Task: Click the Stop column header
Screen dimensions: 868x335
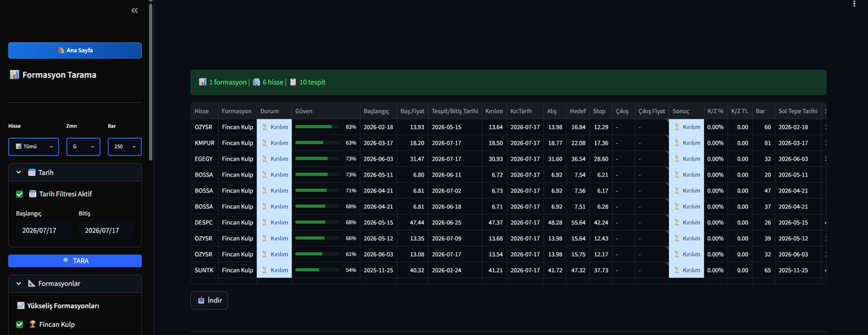Action: click(600, 111)
